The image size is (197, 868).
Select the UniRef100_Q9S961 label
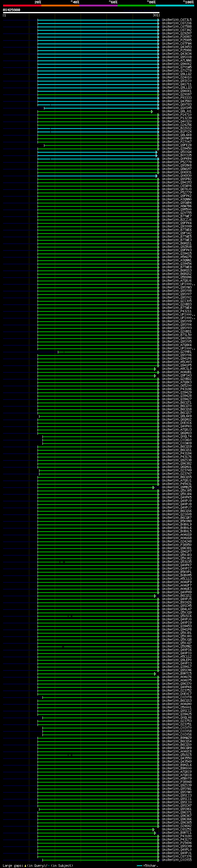[x=177, y=809]
